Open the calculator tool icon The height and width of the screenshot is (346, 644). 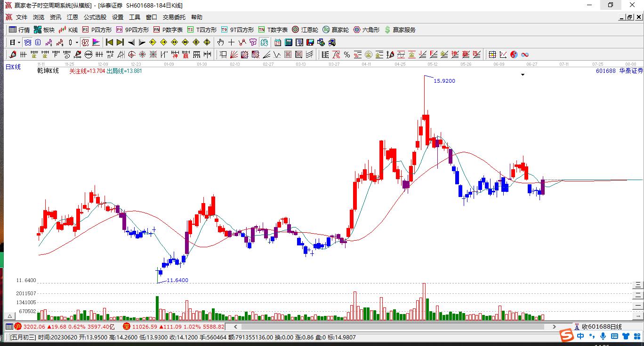click(289, 42)
